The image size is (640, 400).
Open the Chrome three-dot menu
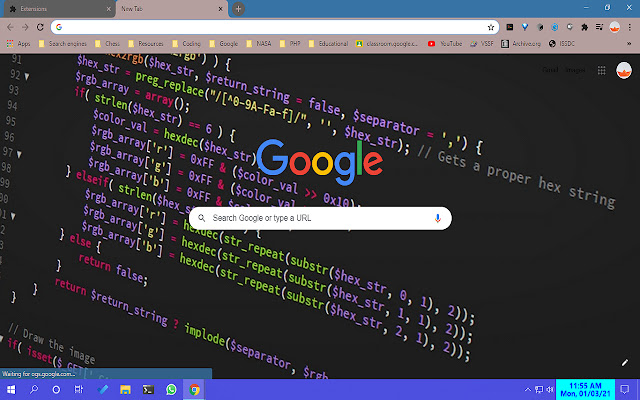tap(630, 27)
